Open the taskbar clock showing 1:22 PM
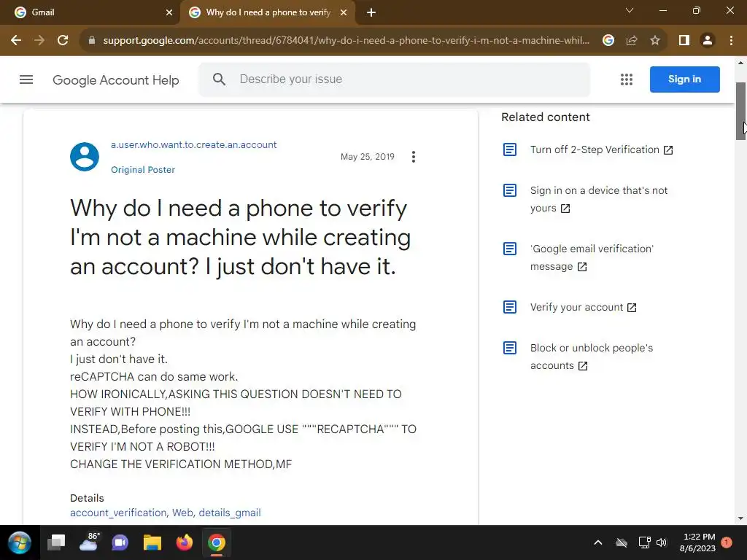Viewport: 747px width, 560px height. pos(698,542)
